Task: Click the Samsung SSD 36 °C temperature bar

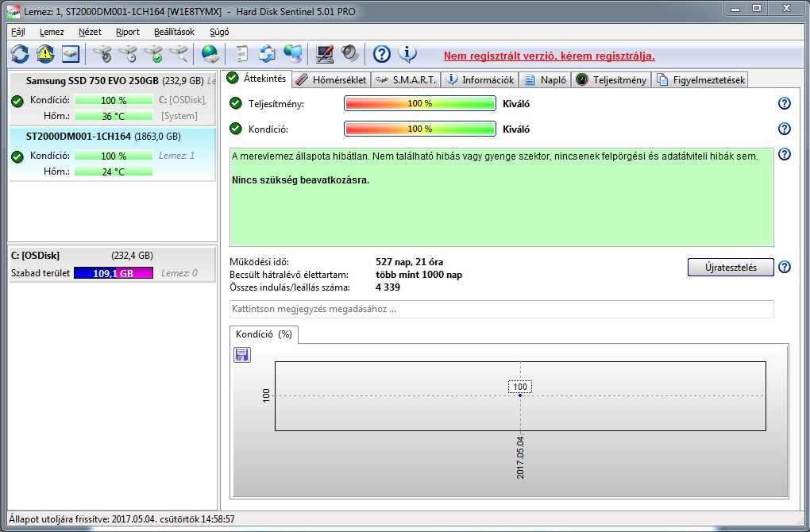Action: (113, 116)
